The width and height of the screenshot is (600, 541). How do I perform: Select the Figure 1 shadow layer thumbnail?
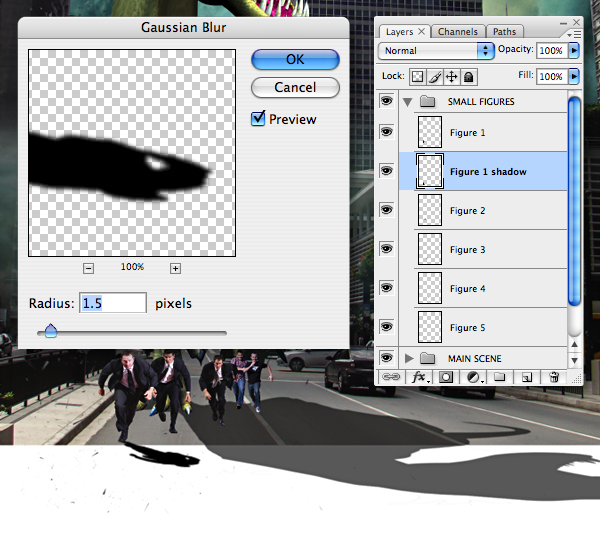[430, 171]
